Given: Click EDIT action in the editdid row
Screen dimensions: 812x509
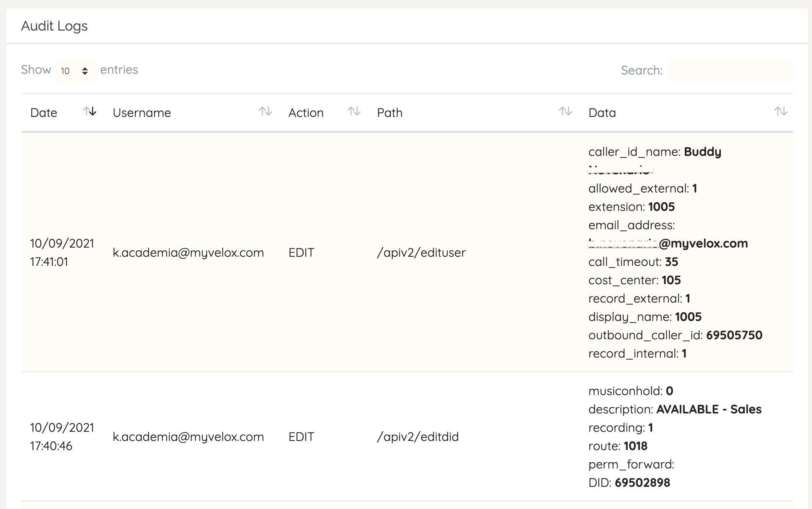Looking at the screenshot, I should [x=301, y=437].
